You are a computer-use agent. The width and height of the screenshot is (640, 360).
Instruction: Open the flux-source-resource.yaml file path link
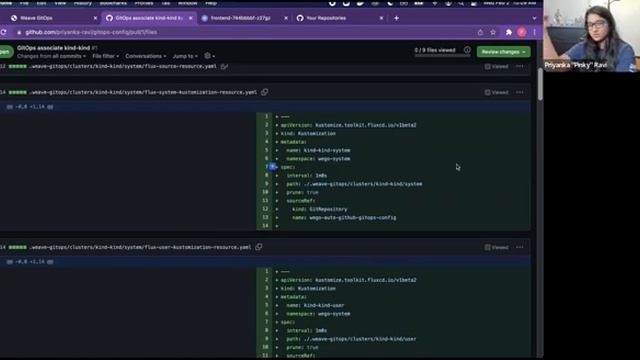tap(123, 66)
